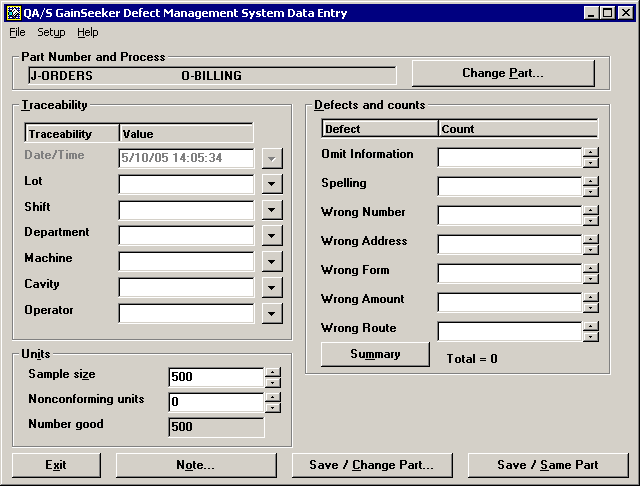Decrease the Nonconforming units value

(x=273, y=407)
